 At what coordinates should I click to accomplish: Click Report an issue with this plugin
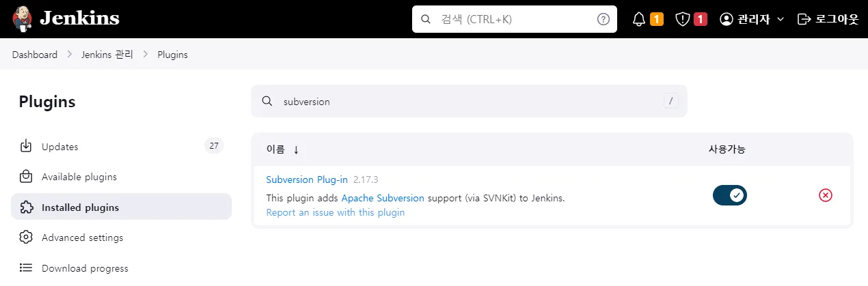pos(336,212)
